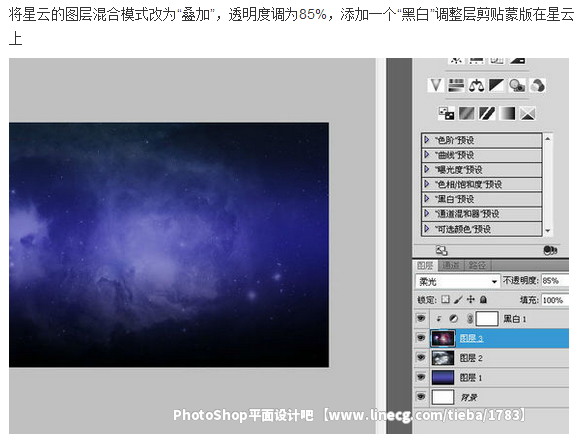Add a Color Balance adjustment (scales icon)
This screenshot has height=434, width=581.
[x=476, y=86]
